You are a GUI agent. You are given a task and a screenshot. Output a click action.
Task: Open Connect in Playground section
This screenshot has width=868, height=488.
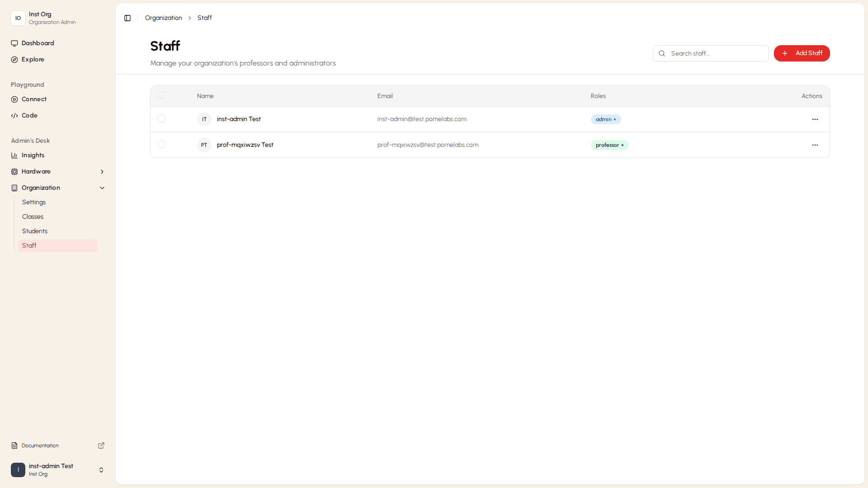(58, 99)
